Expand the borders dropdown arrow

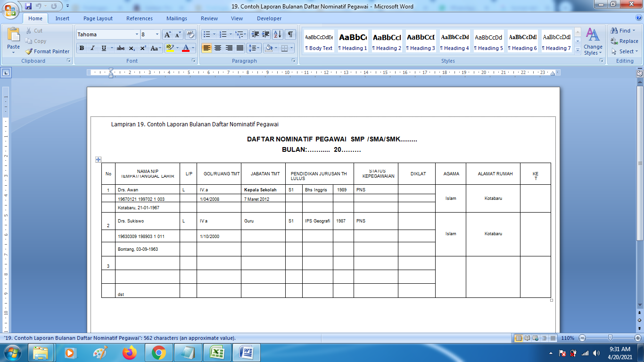pos(291,48)
